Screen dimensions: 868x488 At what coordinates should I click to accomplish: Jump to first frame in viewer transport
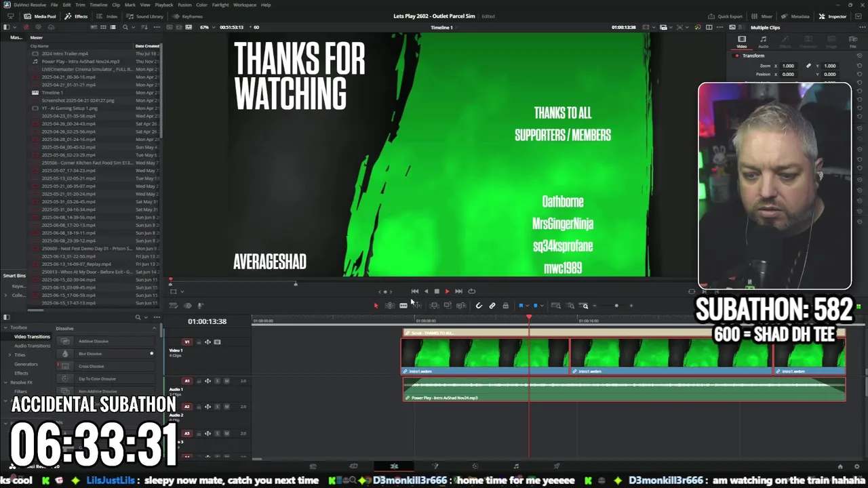(414, 291)
